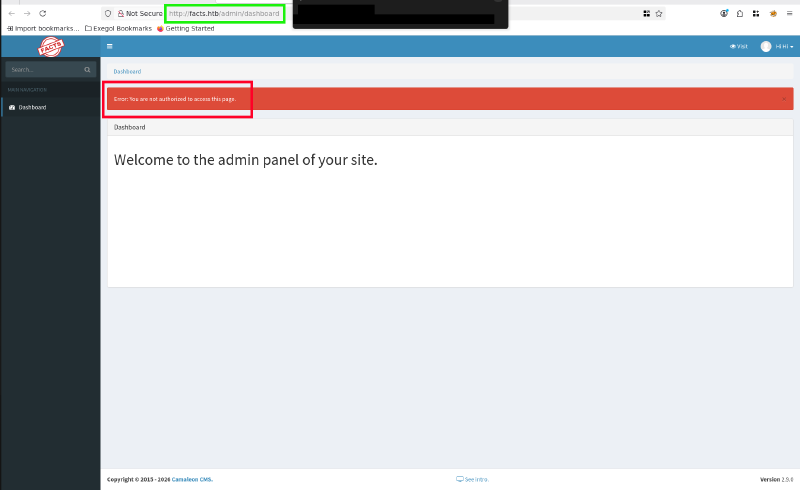
Task: Click the Dashboard breadcrumb link
Action: coord(127,72)
